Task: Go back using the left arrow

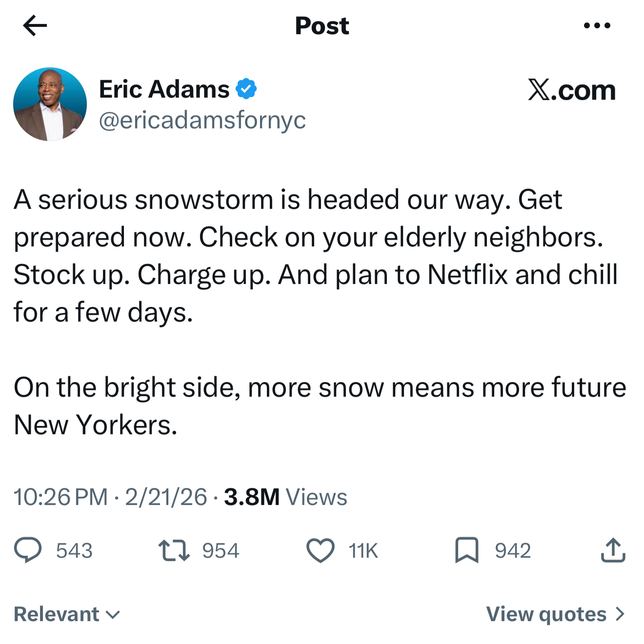Action: coord(35,25)
